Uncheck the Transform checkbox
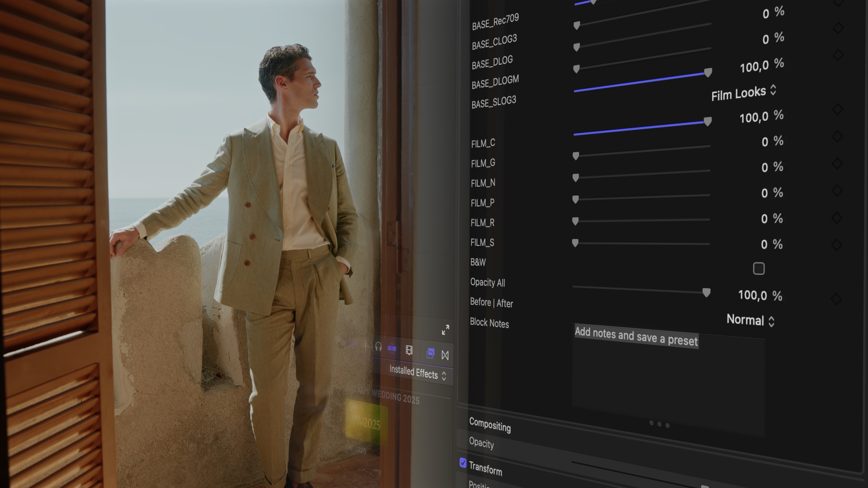868x488 pixels. [463, 463]
